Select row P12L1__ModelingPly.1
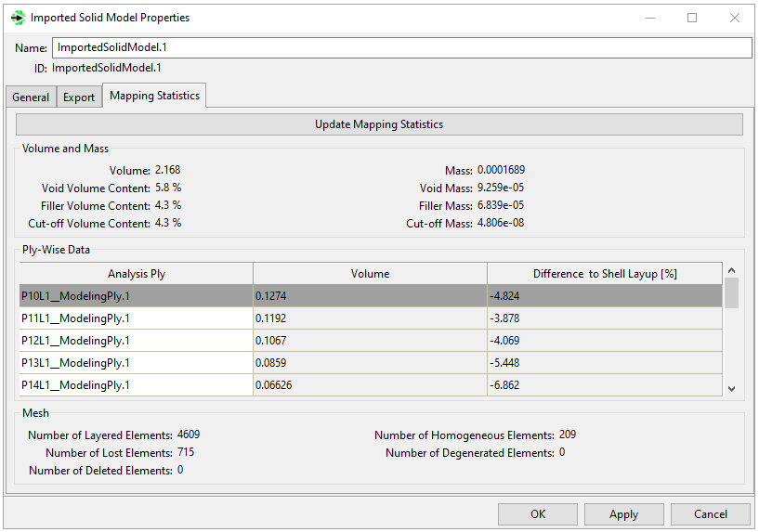Image resolution: width=759 pixels, height=532 pixels. pos(137,341)
